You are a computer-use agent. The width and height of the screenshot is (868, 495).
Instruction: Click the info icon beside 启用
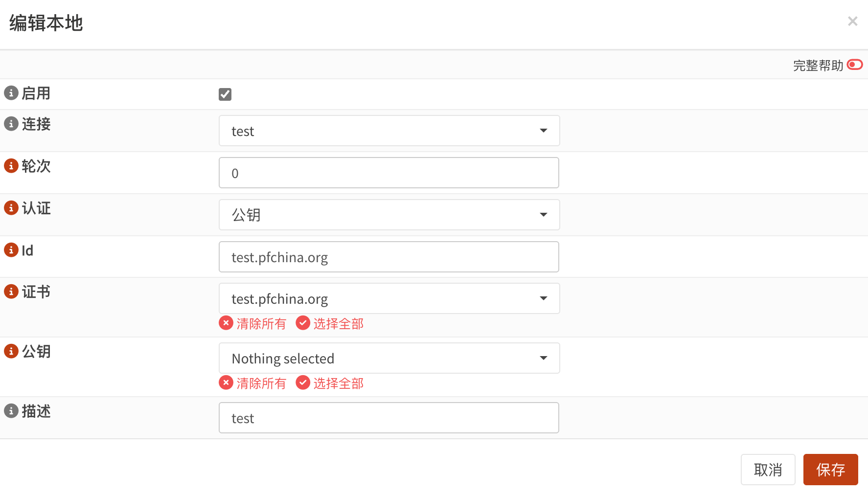click(11, 93)
